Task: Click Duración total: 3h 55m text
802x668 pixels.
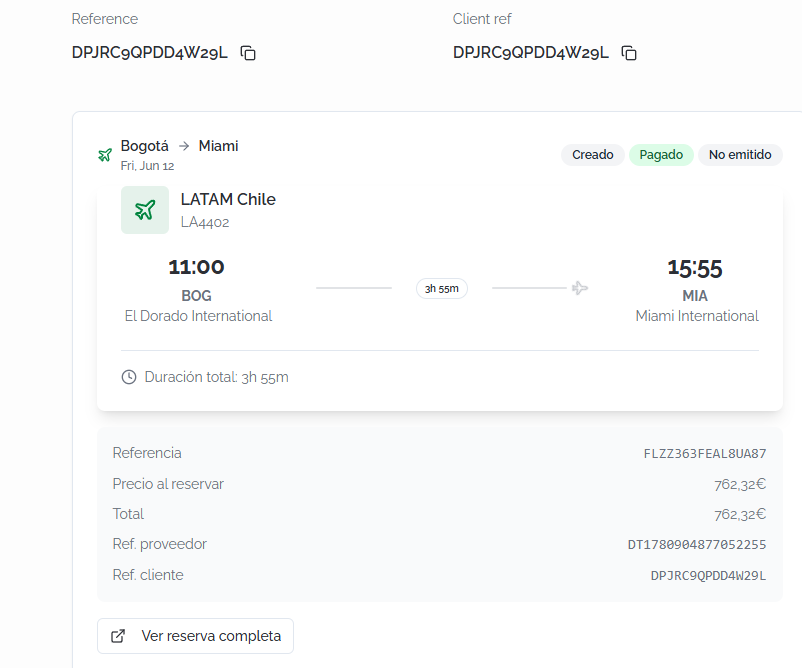Action: 216,377
